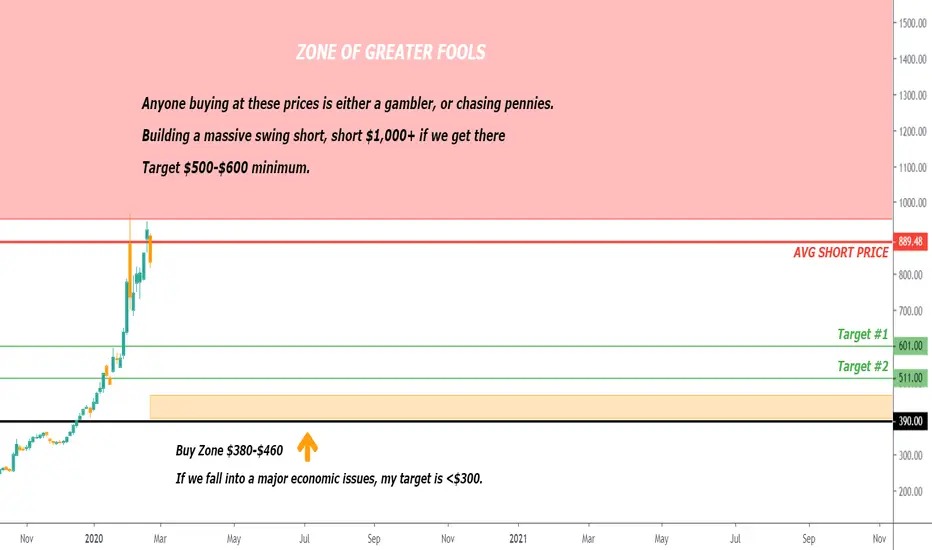This screenshot has height=550, width=932.
Task: Click the green 511.00 price tag
Action: [910, 378]
